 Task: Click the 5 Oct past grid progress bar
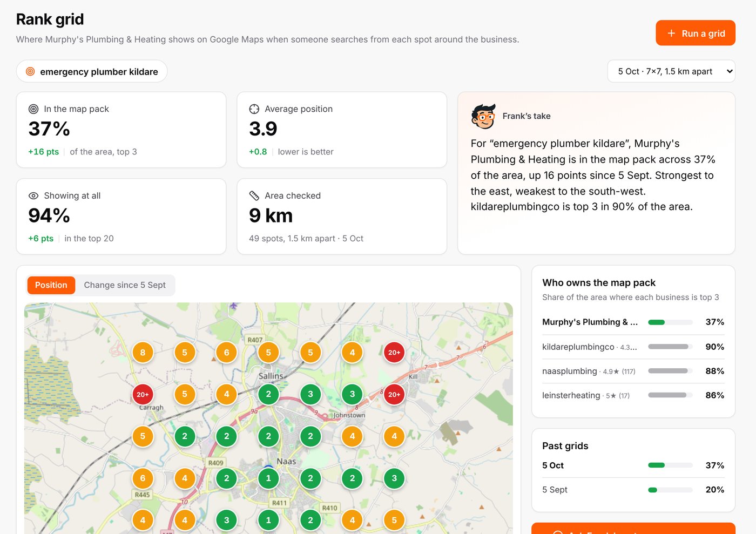[670, 465]
